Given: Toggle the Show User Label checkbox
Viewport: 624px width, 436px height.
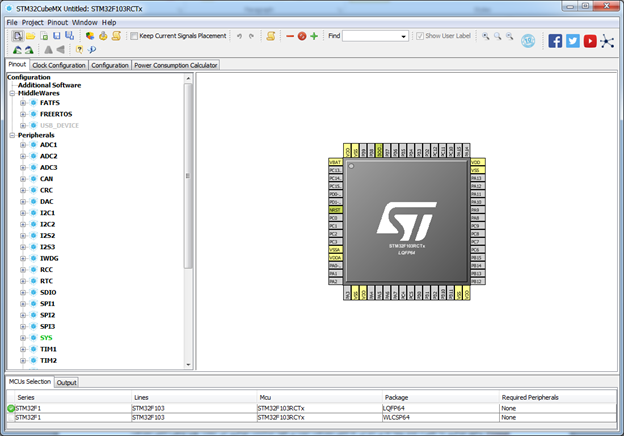Looking at the screenshot, I should pyautogui.click(x=420, y=36).
